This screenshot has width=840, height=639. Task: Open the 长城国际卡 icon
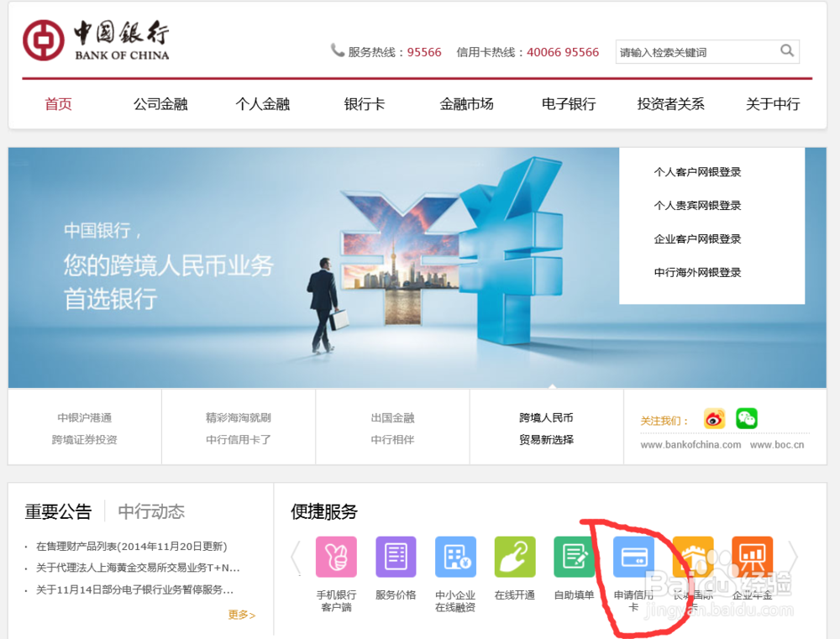693,557
